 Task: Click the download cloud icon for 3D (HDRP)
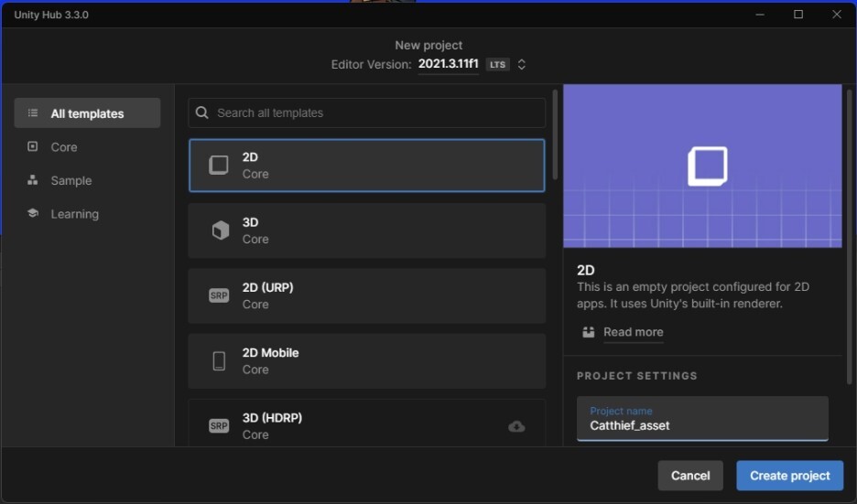pos(516,426)
